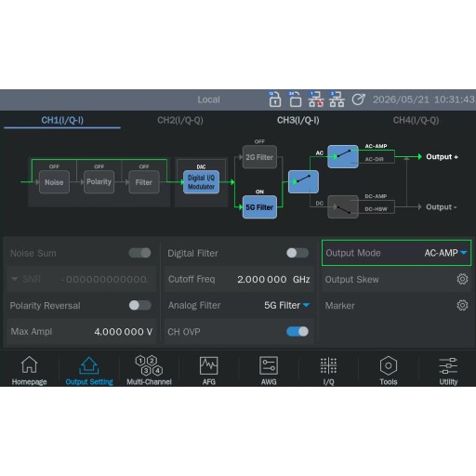Open the Tools hexagon icon
Viewport: 476px width, 476px height.
click(x=389, y=365)
